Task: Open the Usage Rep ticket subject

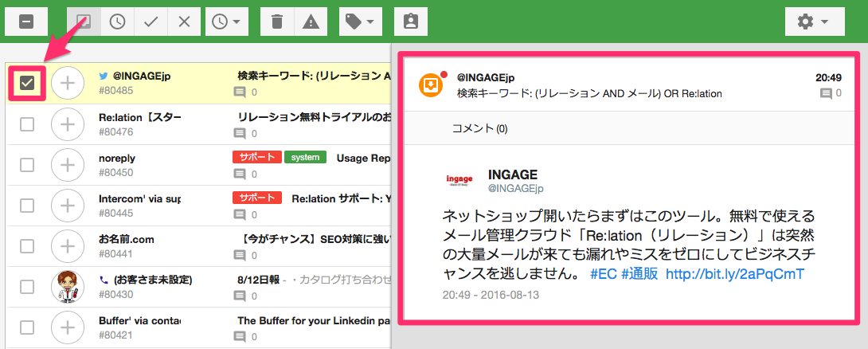Action: pos(364,158)
